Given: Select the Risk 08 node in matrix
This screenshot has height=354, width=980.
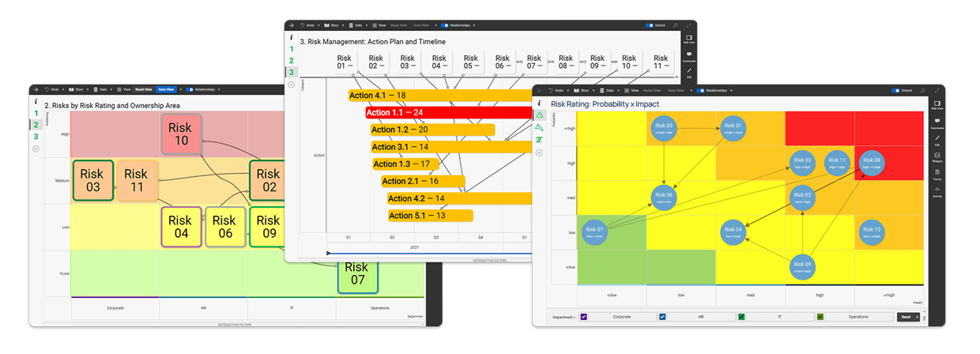Looking at the screenshot, I should click(871, 162).
